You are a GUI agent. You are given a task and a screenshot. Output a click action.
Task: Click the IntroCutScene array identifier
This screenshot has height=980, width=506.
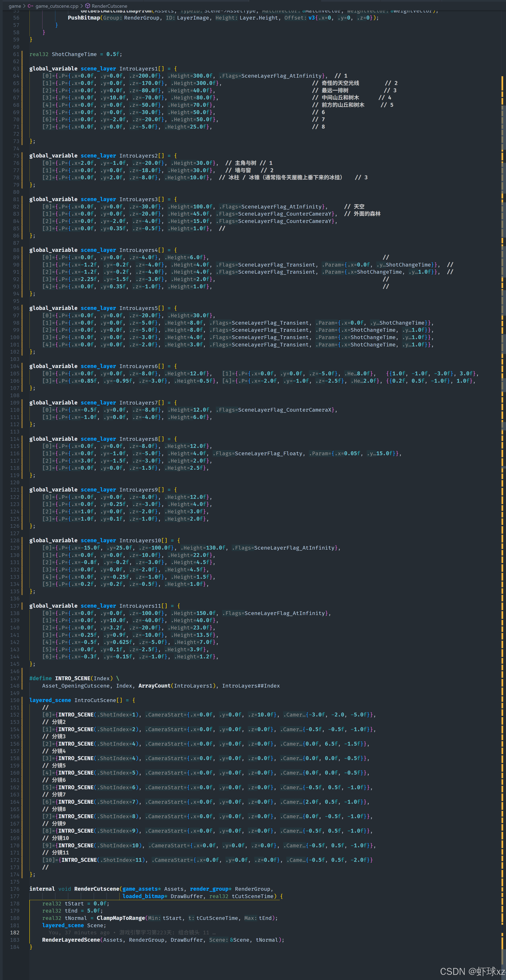[95, 700]
